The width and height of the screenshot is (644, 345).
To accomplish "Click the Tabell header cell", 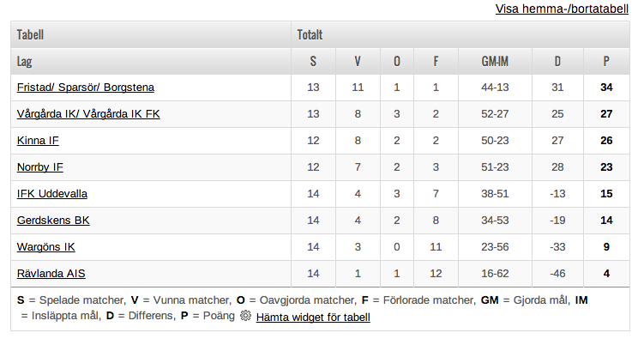I will coord(151,34).
